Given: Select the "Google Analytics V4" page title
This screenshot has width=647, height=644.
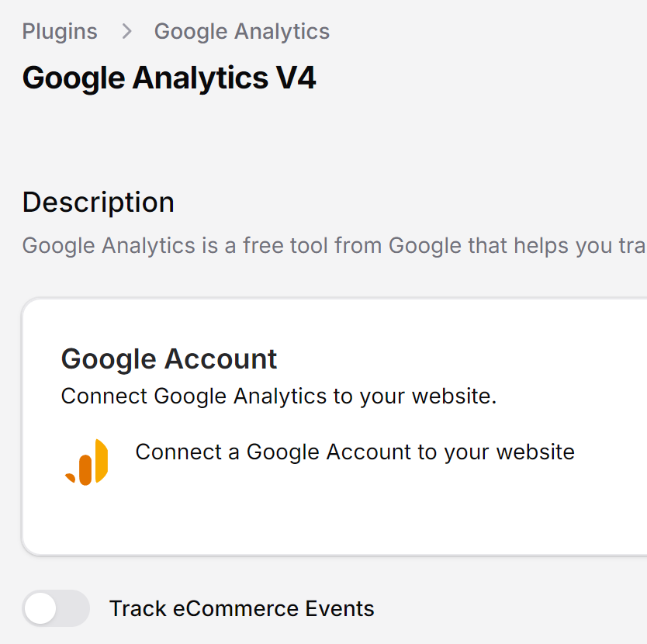Looking at the screenshot, I should [x=169, y=78].
